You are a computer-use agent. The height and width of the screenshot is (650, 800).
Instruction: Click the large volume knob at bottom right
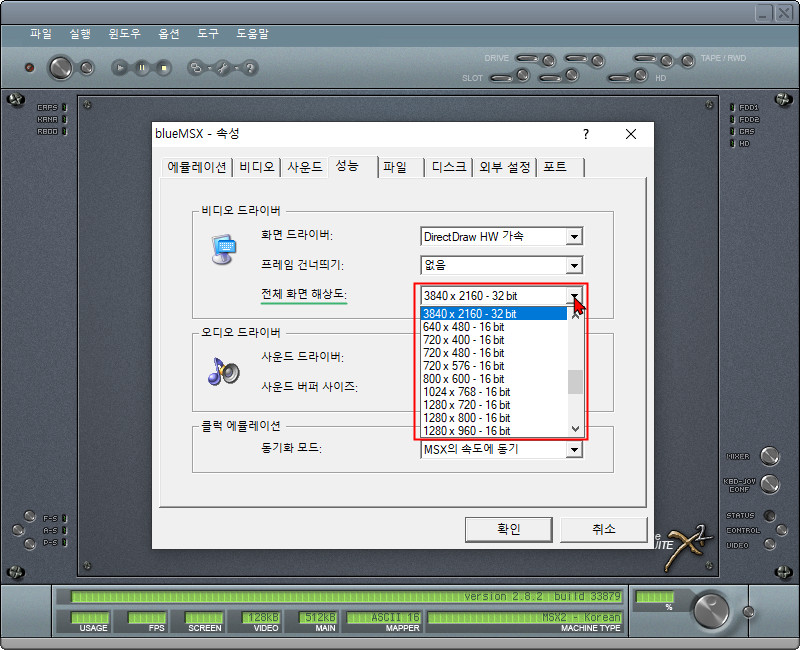(711, 610)
